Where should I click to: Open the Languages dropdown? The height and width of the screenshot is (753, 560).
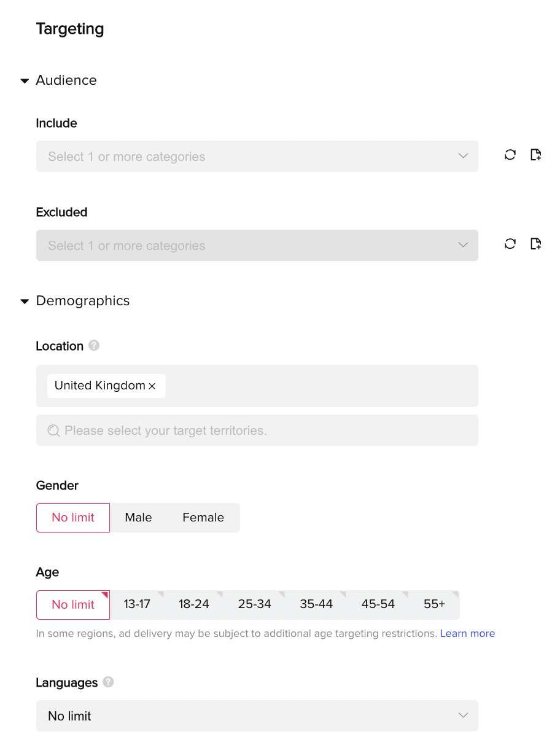257,716
